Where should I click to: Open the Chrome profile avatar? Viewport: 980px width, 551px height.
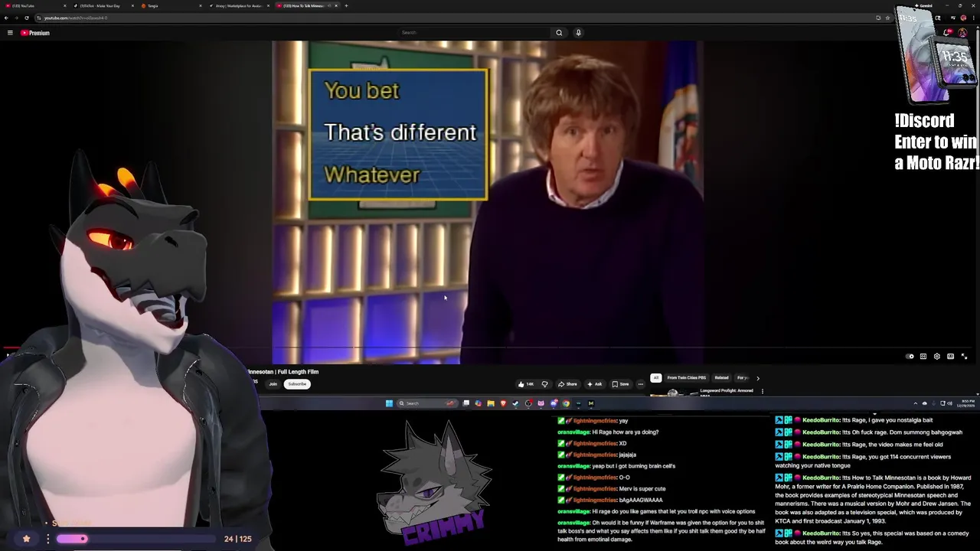click(963, 18)
